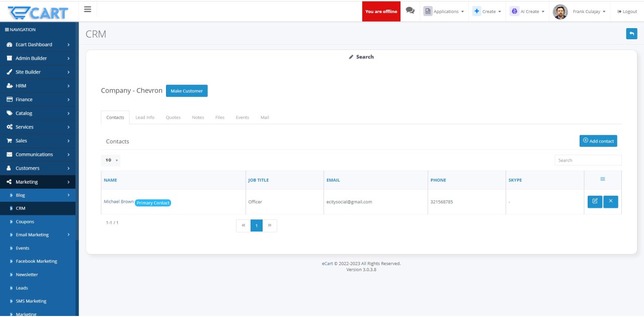Open the column options icon in table header
This screenshot has width=644, height=317.
(603, 180)
